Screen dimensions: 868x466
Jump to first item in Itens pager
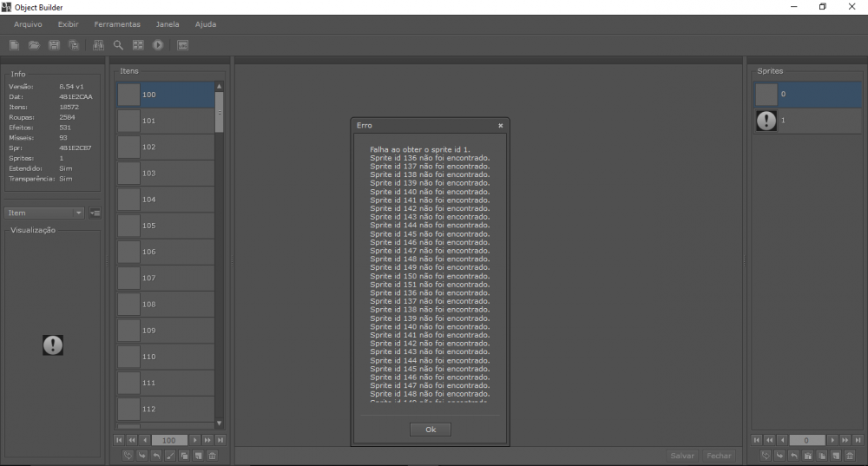coord(118,440)
